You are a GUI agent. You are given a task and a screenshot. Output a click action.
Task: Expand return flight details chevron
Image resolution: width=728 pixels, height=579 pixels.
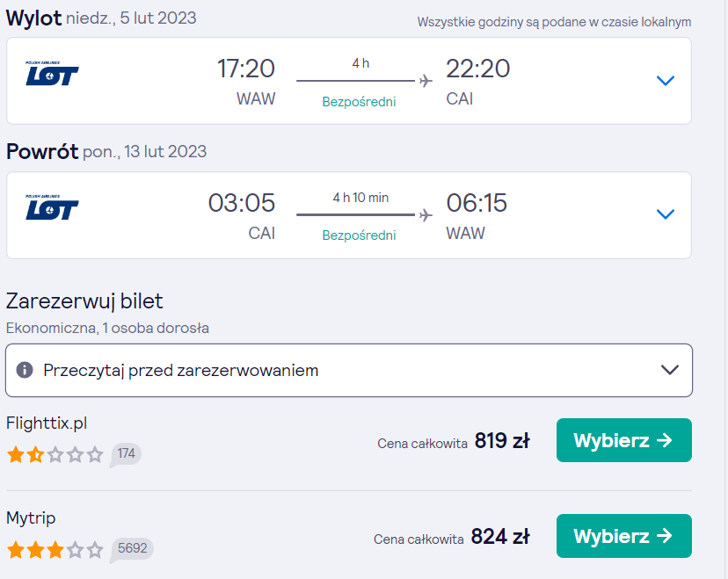click(x=666, y=214)
